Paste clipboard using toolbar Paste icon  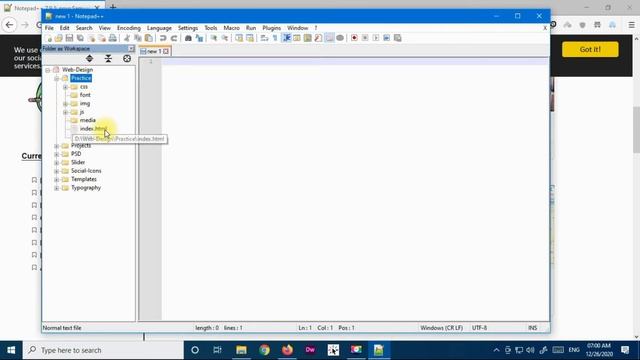point(149,38)
